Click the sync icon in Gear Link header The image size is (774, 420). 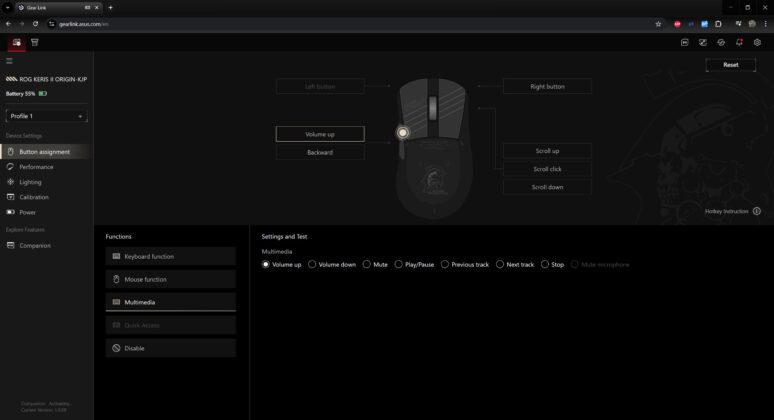tap(721, 42)
